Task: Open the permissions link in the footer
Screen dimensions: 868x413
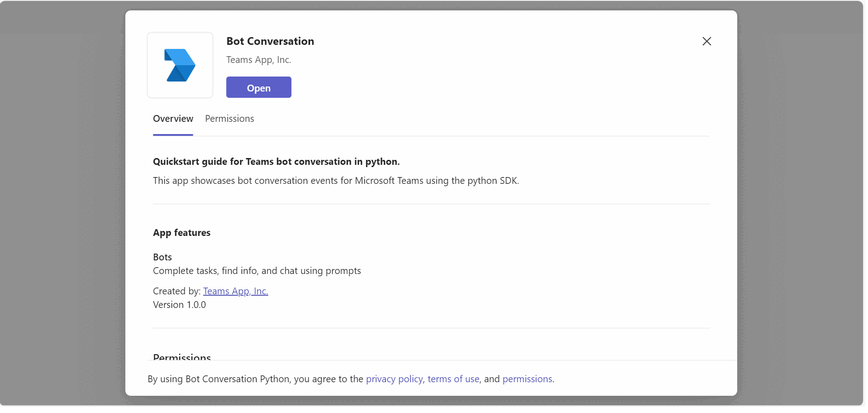Action: pos(527,379)
